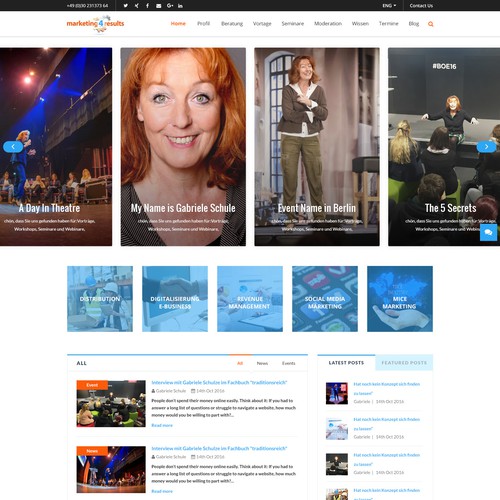Open third sidebar post title link
The height and width of the screenshot is (500, 500).
click(387, 459)
